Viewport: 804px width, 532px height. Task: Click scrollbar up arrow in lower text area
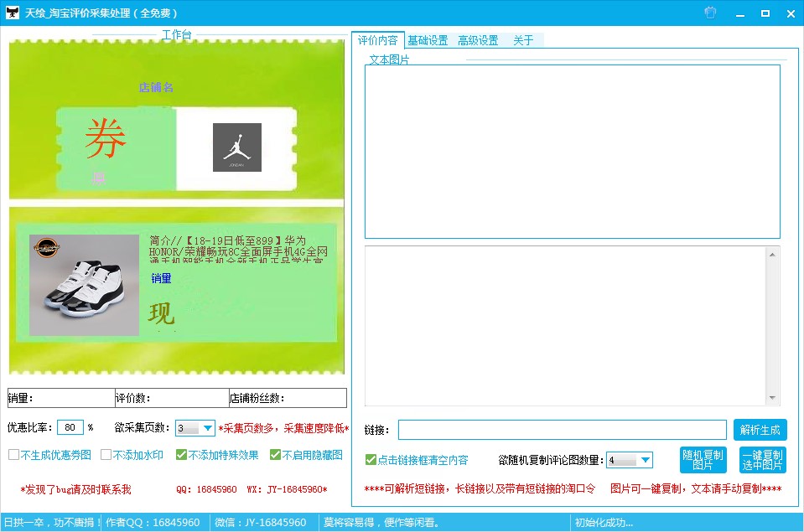coord(772,254)
